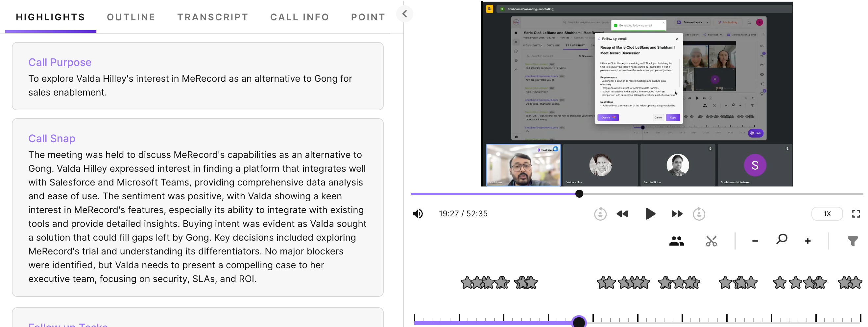Click the Call Snap heading
868x327 pixels.
(x=52, y=138)
